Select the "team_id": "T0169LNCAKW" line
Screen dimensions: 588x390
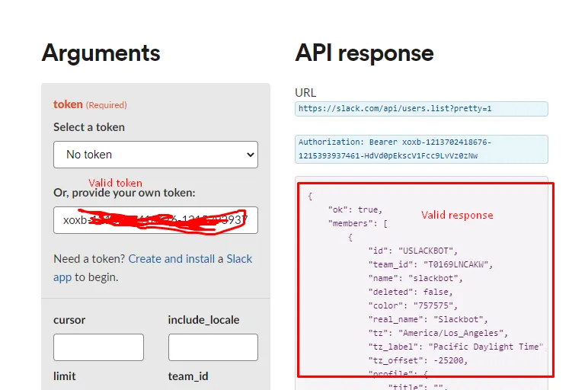click(430, 264)
